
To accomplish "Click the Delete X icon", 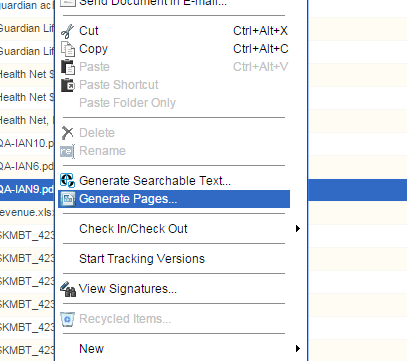I will [67, 133].
